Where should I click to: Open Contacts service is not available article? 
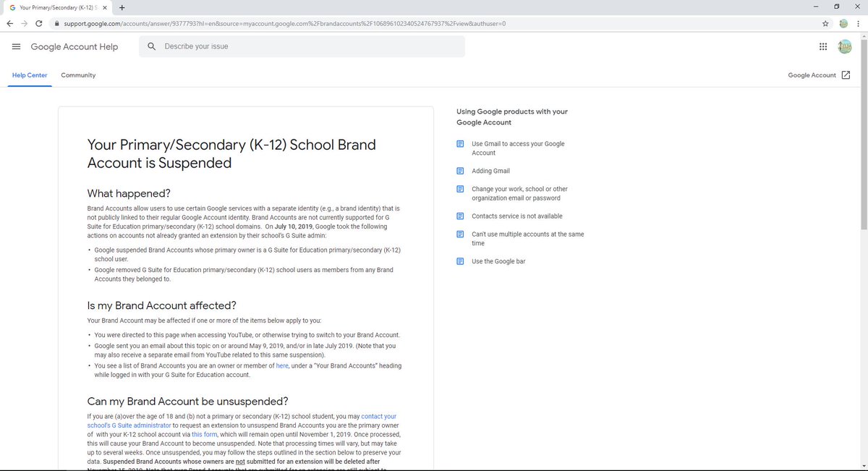(x=516, y=216)
